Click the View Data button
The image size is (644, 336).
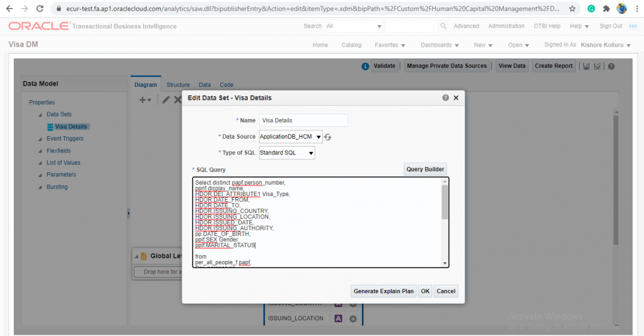tap(512, 66)
